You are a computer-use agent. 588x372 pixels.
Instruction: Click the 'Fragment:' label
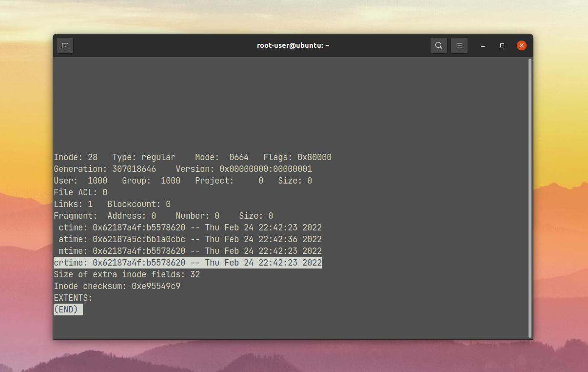tap(76, 216)
